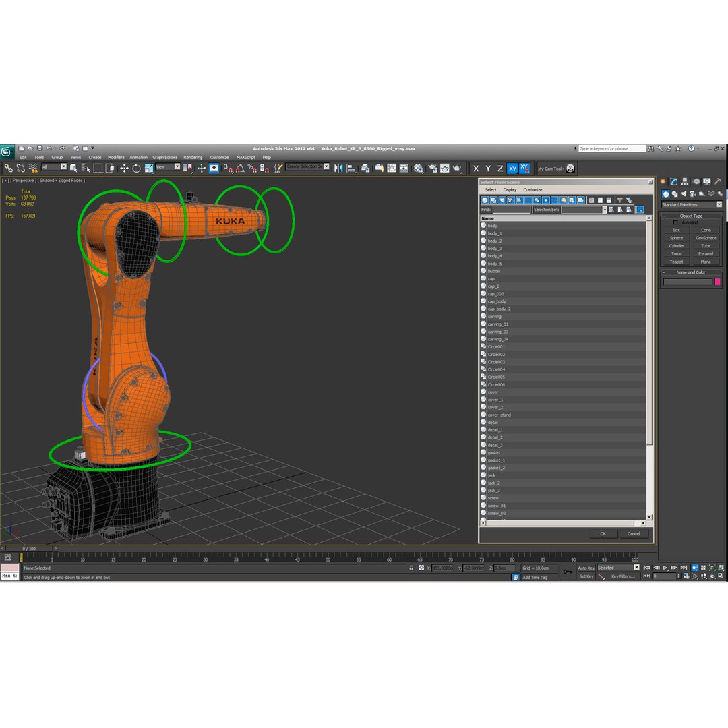Toggle XY plane axis constraint
This screenshot has width=728, height=728.
tap(512, 169)
